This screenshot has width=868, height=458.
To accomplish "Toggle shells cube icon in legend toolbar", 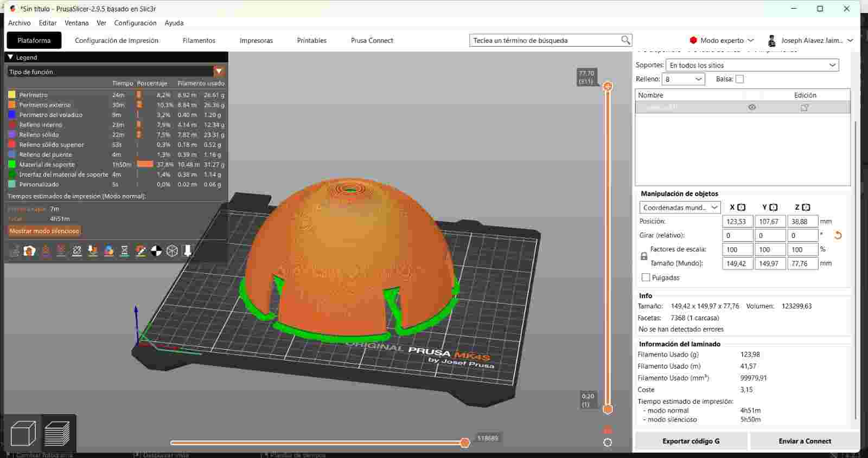I will pos(172,251).
